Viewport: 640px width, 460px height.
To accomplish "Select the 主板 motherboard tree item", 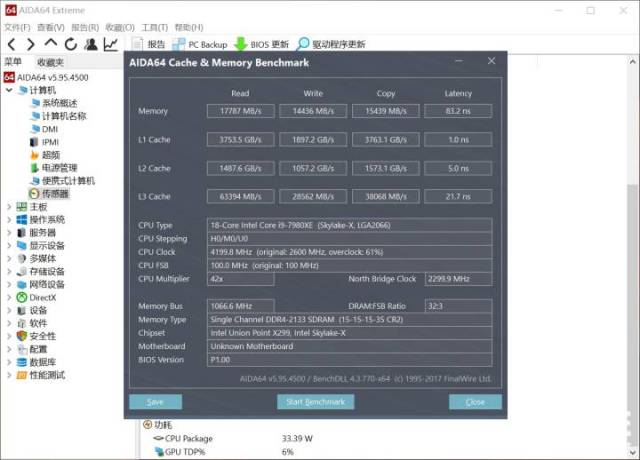I will click(x=32, y=207).
